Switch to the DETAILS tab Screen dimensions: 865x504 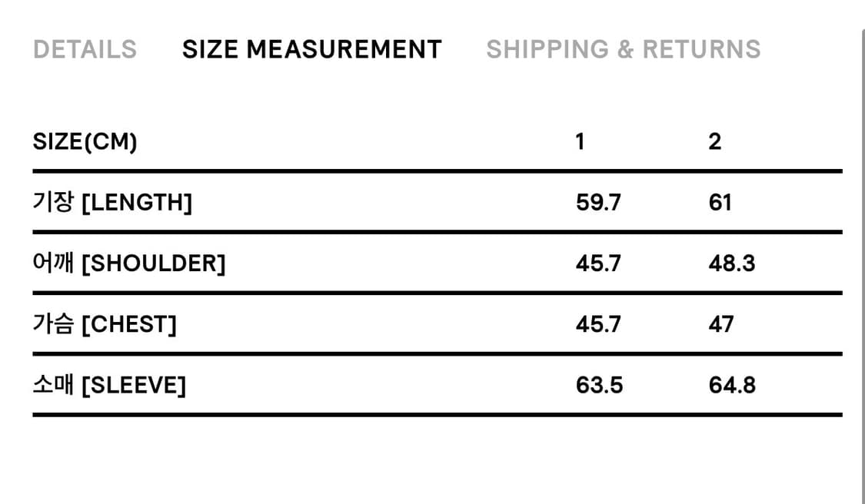coord(85,49)
